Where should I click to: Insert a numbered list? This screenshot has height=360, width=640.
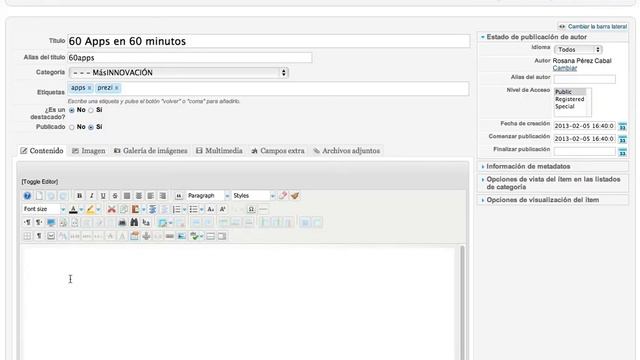coord(176,209)
